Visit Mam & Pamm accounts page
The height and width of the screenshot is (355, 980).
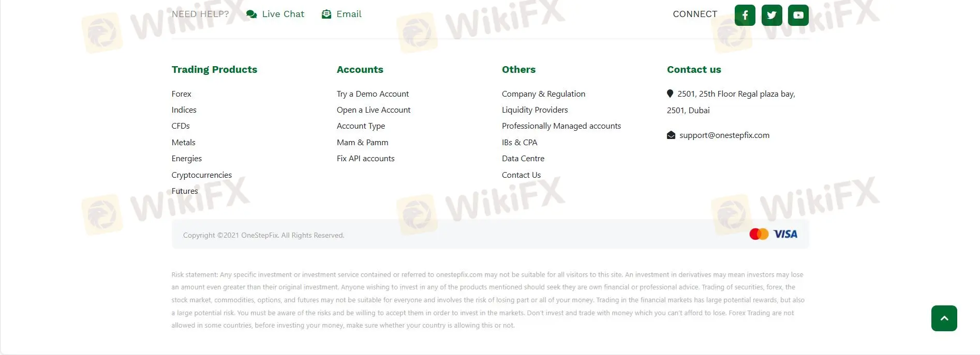362,143
